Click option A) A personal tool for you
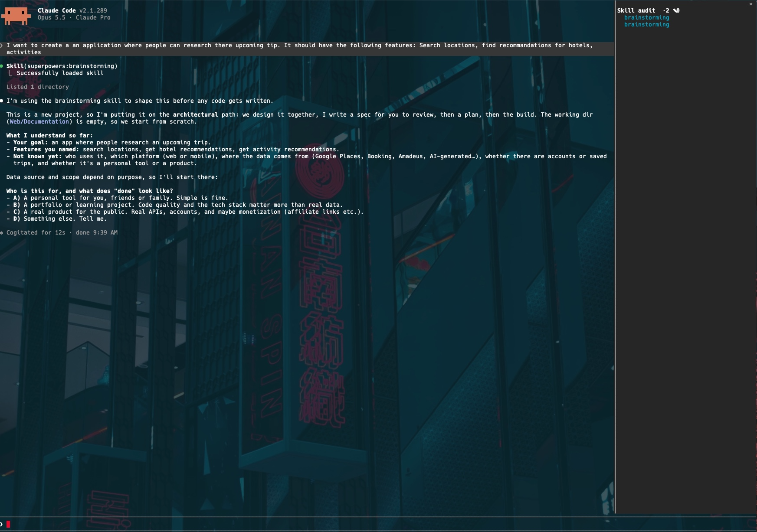This screenshot has height=532, width=757. [117, 198]
